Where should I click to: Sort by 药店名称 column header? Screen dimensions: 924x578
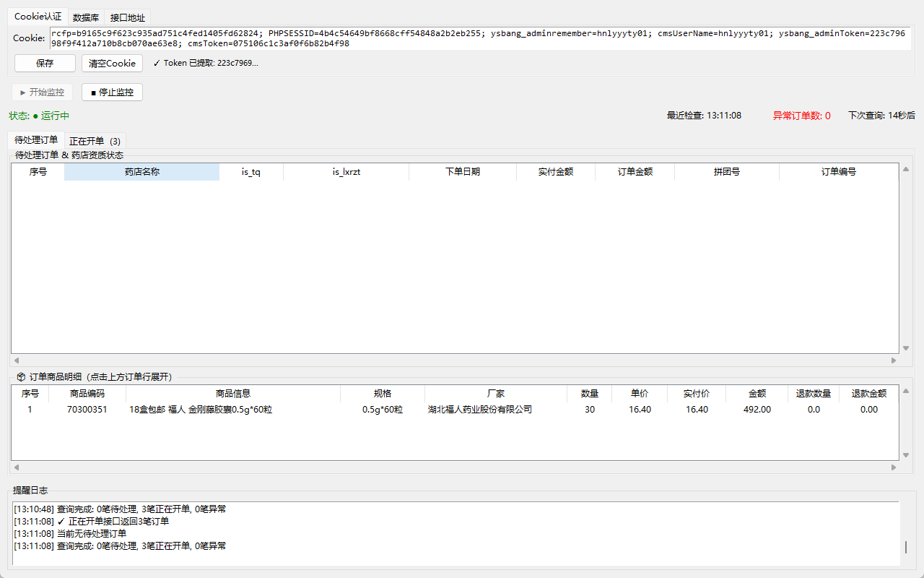[x=142, y=172]
